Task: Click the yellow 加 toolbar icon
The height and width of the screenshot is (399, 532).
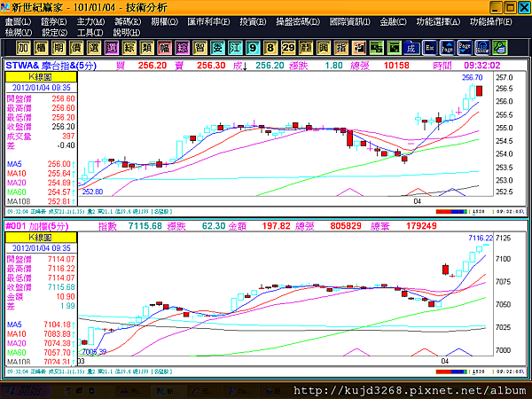Action: coord(23,48)
